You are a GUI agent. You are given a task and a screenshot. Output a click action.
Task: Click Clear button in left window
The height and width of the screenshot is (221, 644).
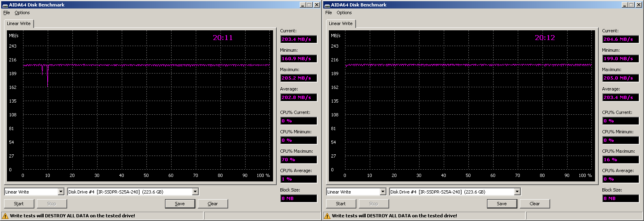click(213, 204)
